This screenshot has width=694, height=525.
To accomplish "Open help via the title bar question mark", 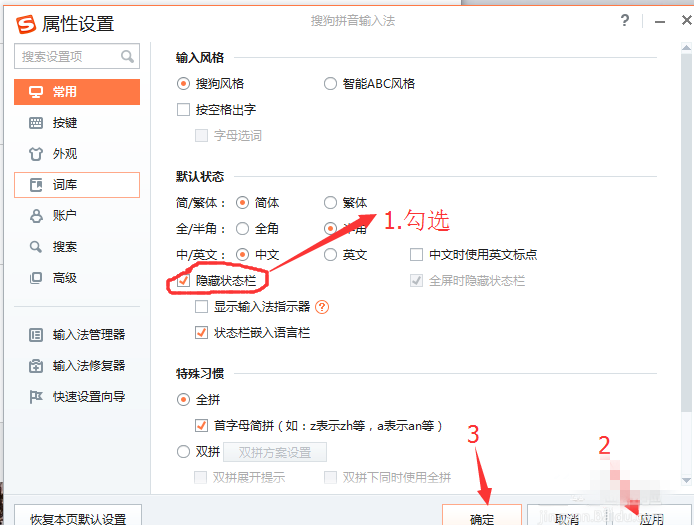I will (625, 20).
